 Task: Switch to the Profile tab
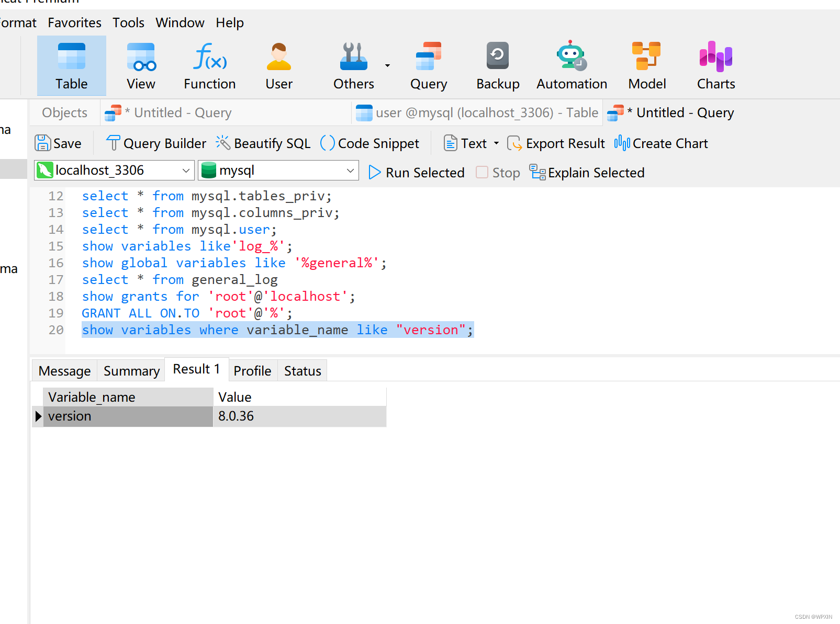point(252,370)
